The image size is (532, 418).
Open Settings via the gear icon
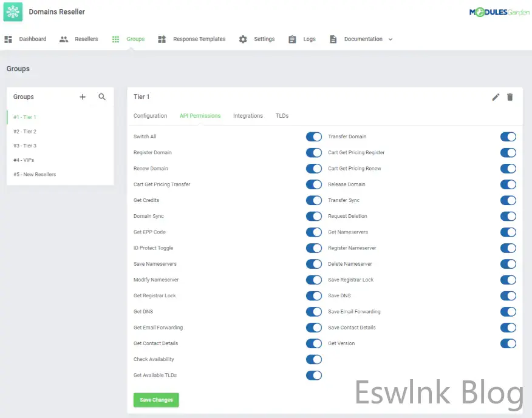(243, 39)
